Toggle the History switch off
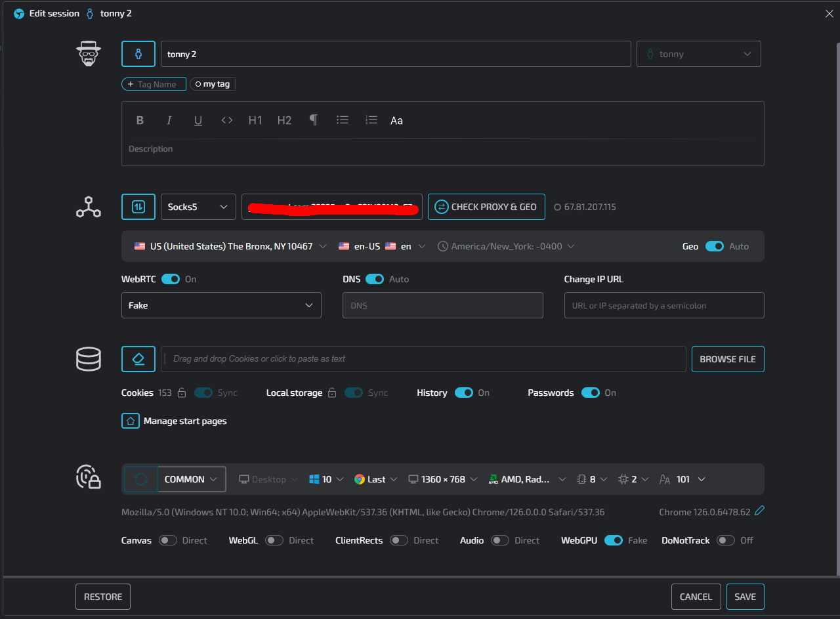The width and height of the screenshot is (840, 619). [464, 393]
